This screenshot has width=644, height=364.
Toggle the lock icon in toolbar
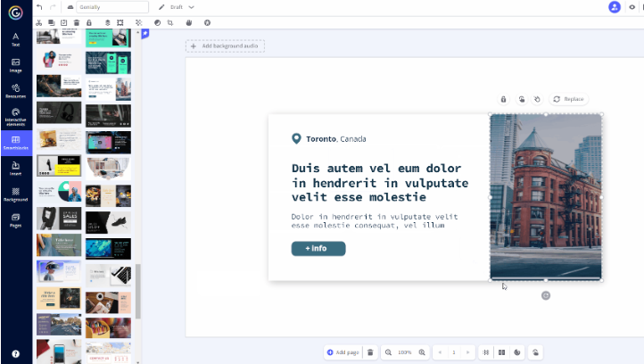[88, 22]
